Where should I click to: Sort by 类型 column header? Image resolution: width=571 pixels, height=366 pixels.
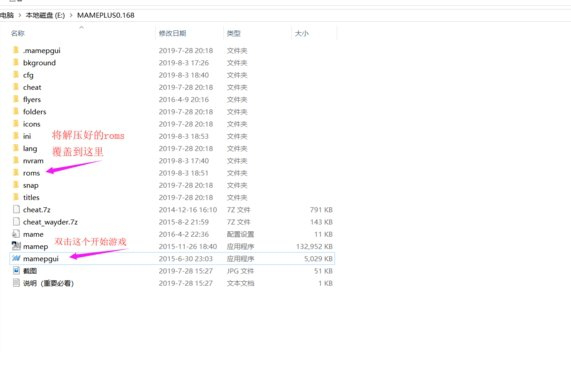(233, 33)
